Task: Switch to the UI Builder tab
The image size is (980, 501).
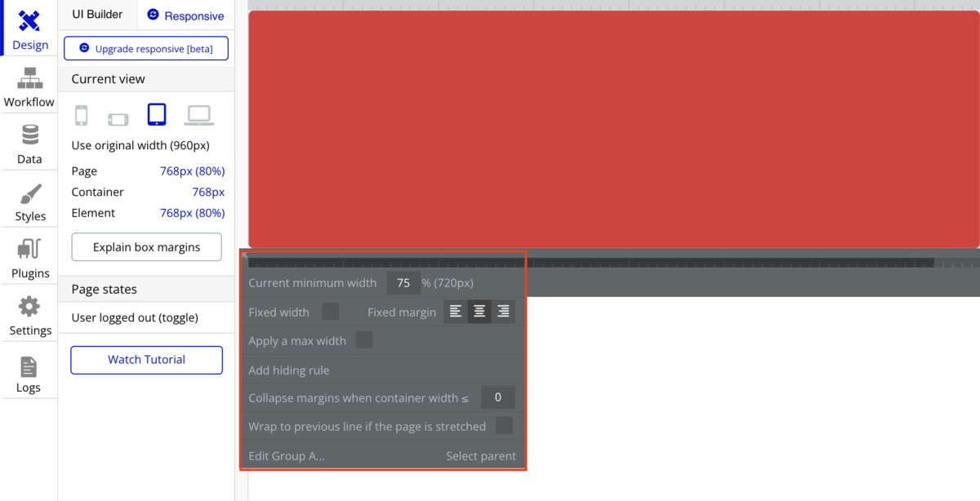Action: (97, 15)
